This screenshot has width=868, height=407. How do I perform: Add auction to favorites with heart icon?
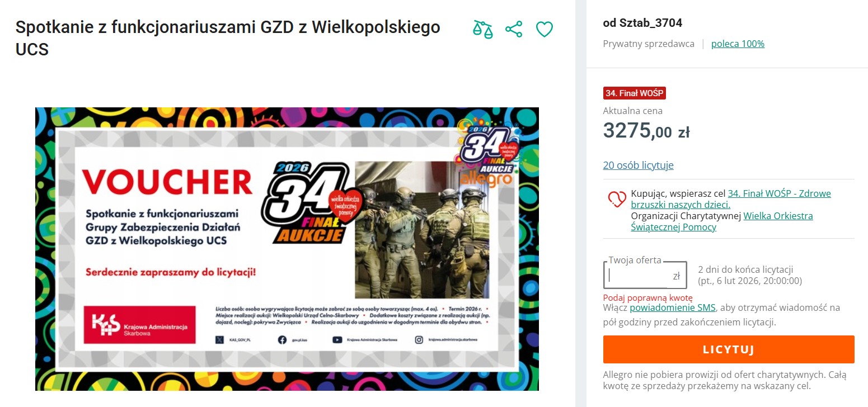coord(545,29)
